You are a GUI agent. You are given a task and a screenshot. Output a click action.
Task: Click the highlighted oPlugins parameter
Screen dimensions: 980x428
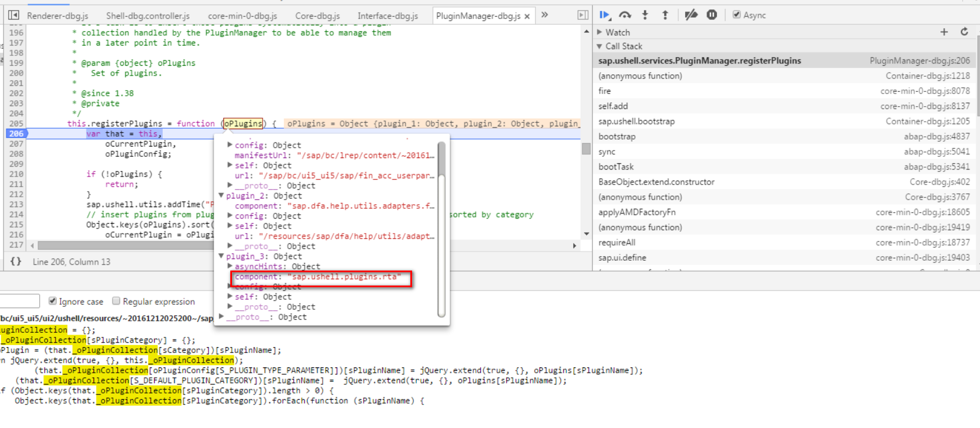click(x=243, y=123)
